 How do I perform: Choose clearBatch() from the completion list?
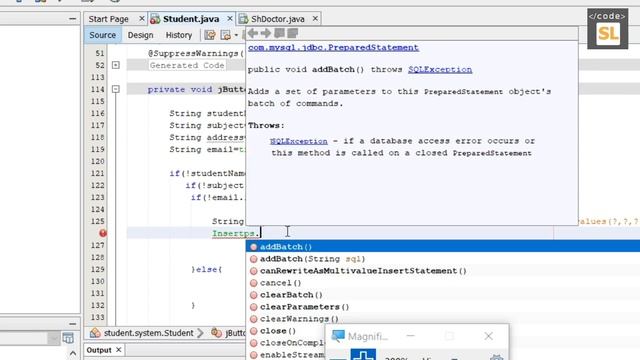[443, 295]
